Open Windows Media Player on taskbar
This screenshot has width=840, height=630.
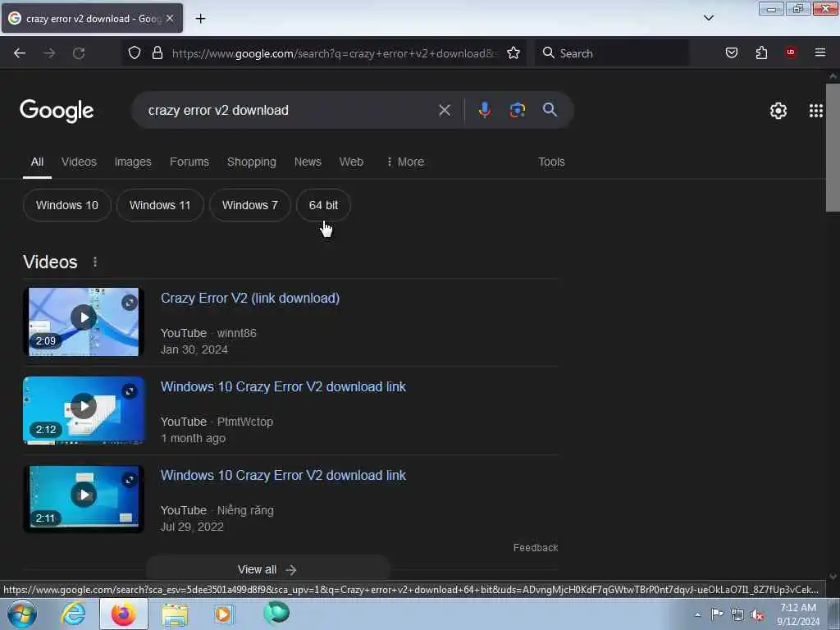click(223, 614)
